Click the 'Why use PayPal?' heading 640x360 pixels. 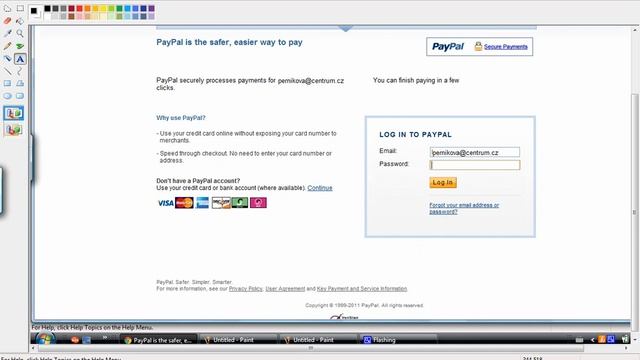(181, 118)
